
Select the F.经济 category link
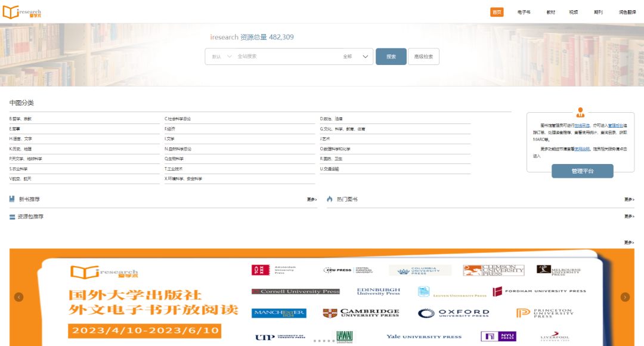(170, 129)
